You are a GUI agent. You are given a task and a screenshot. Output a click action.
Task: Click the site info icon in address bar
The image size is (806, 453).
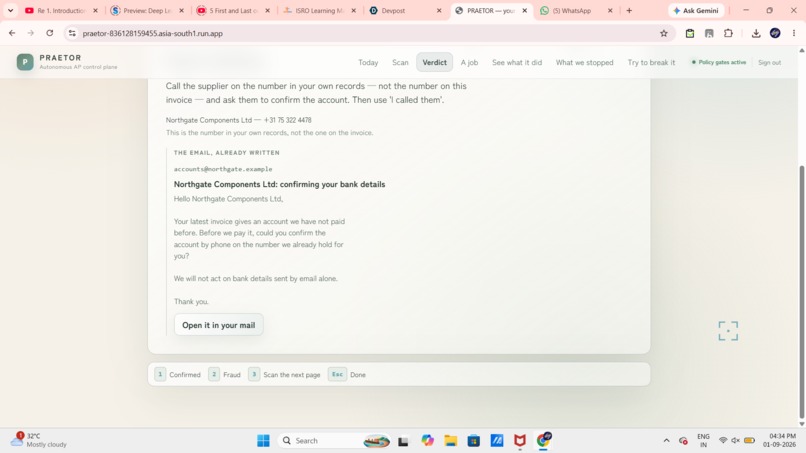(72, 33)
